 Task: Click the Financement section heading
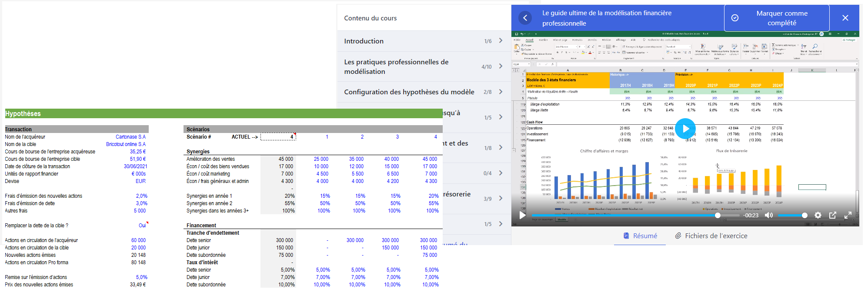201,225
